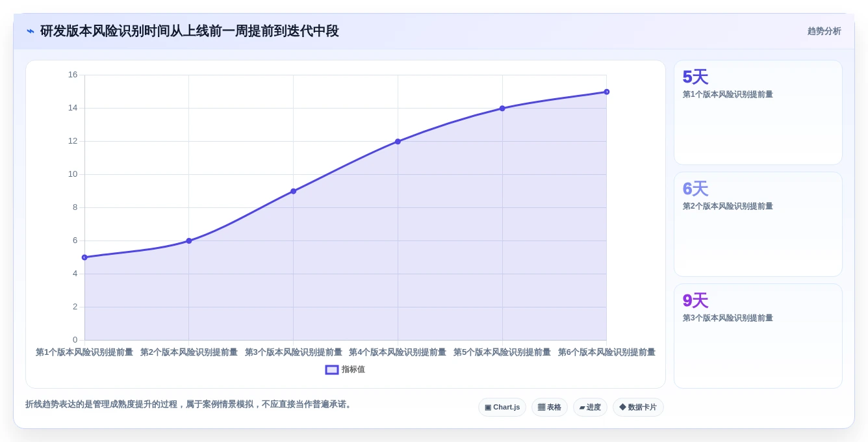The height and width of the screenshot is (442, 868).
Task: Click x-axis label 第2个版本风险识别提前量
Action: click(189, 352)
